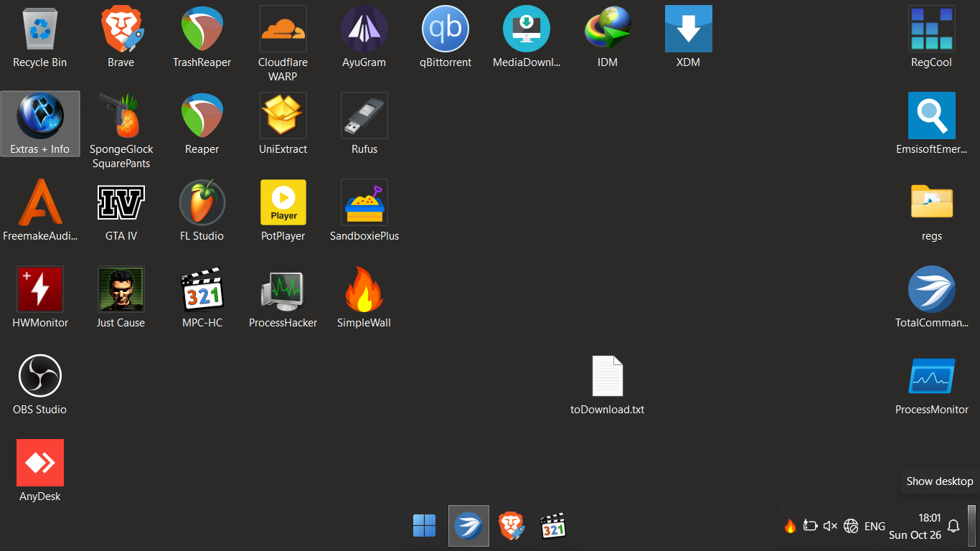Launch PotPlayer
This screenshot has height=551, width=980.
[x=283, y=202]
